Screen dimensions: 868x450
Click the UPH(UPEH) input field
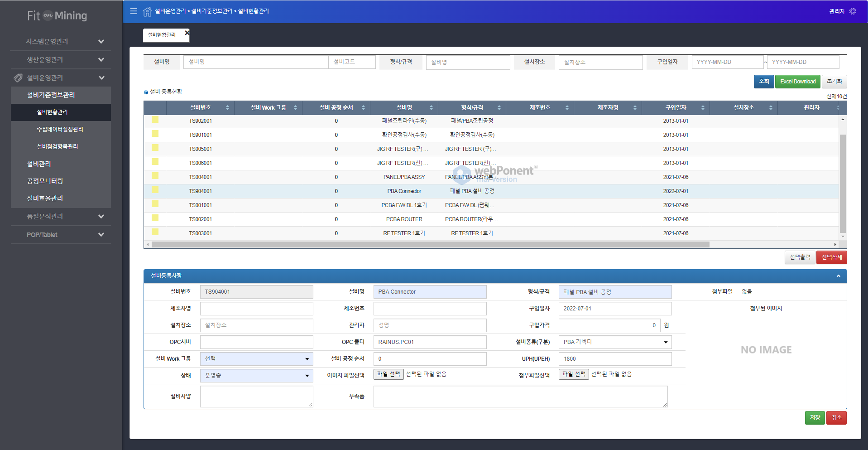tap(614, 359)
